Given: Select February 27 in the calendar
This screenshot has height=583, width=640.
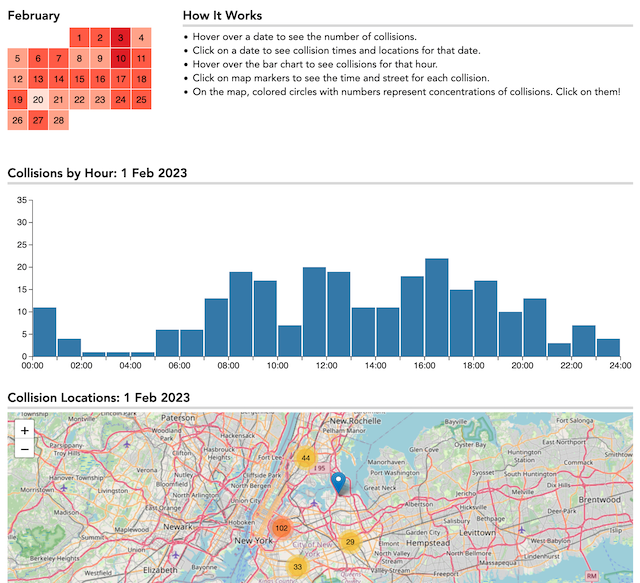Looking at the screenshot, I should [38, 120].
